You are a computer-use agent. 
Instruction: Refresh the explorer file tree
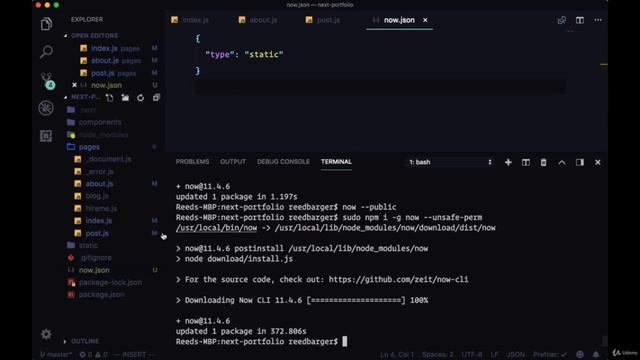click(x=140, y=98)
